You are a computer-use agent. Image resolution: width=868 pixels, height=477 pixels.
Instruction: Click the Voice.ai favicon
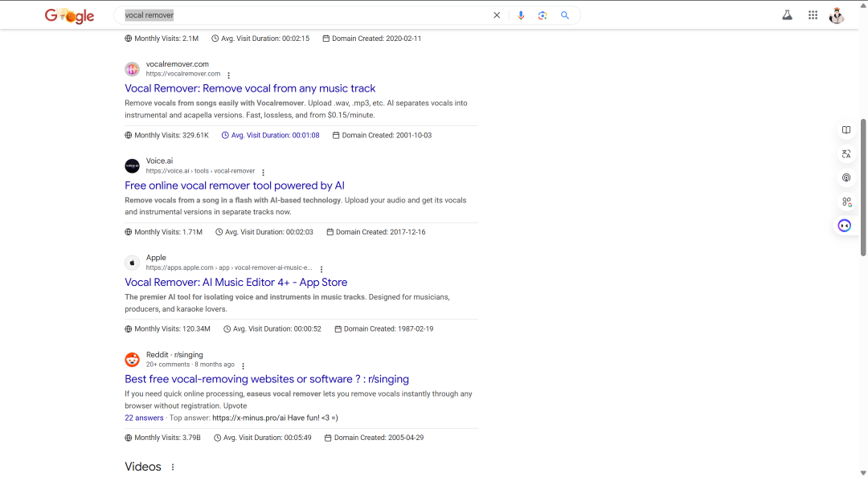coord(132,166)
